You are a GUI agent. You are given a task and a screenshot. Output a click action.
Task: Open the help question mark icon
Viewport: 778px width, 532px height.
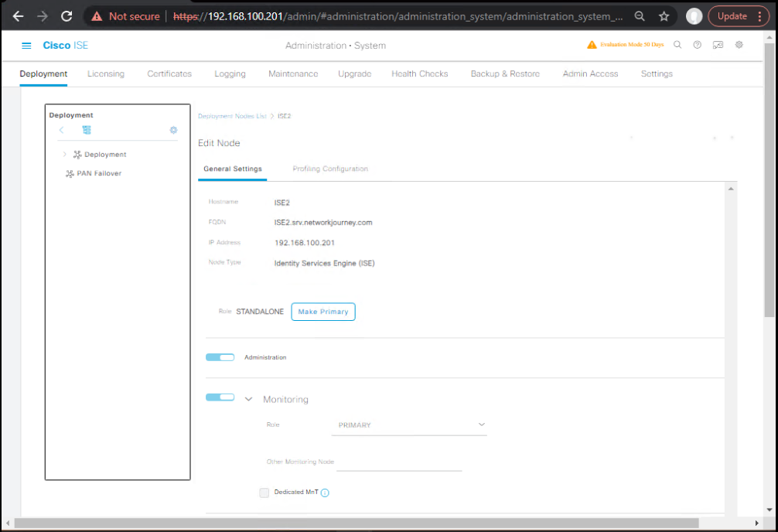pos(697,45)
